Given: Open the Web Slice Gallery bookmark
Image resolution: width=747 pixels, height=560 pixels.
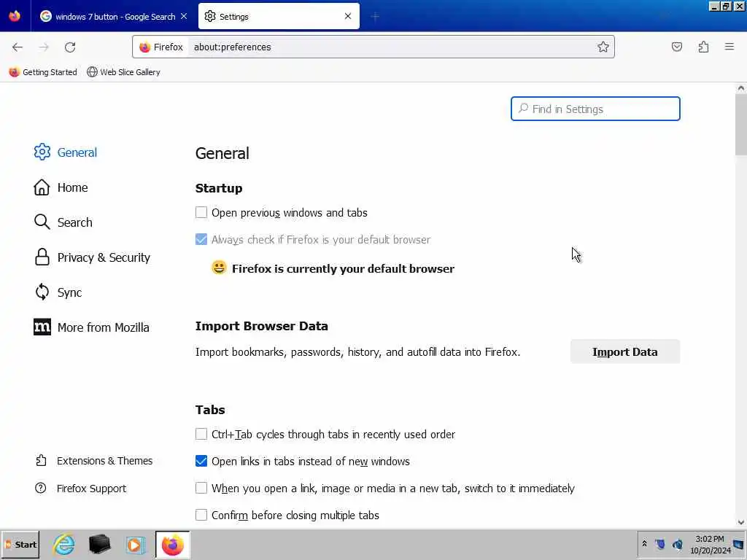Looking at the screenshot, I should click(123, 72).
